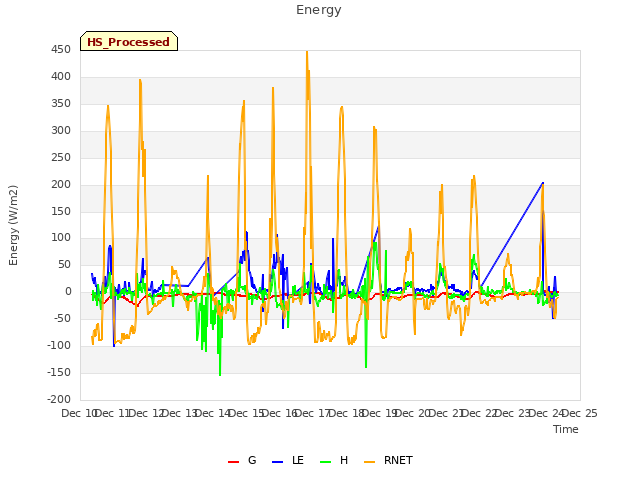Screen dimensions: 640x480
Task: Click the Time x-axis label
Action: (566, 429)
